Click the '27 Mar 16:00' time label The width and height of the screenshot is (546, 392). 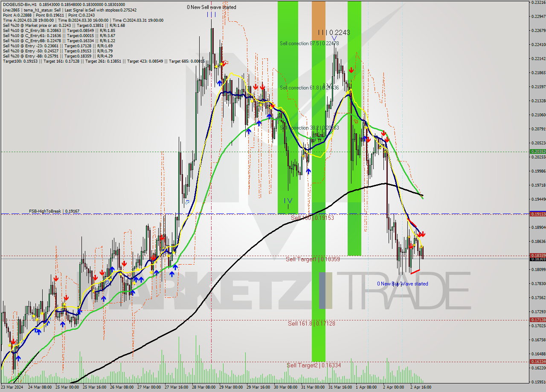[176, 387]
